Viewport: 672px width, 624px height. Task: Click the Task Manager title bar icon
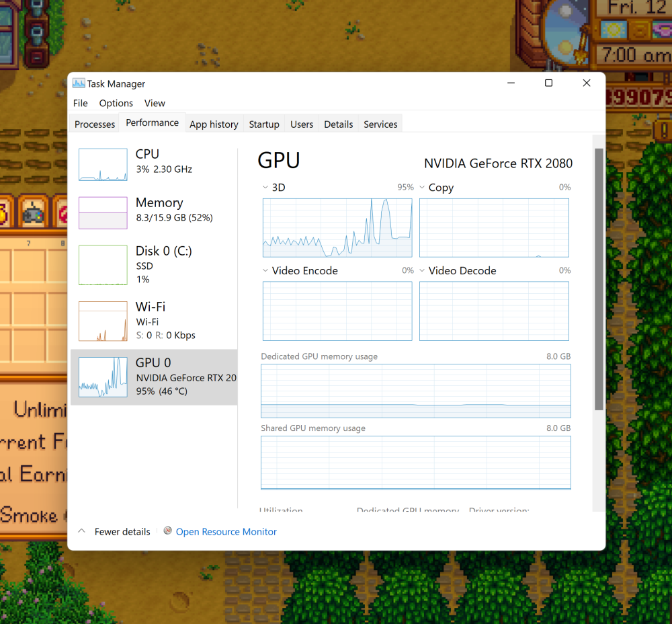click(79, 83)
